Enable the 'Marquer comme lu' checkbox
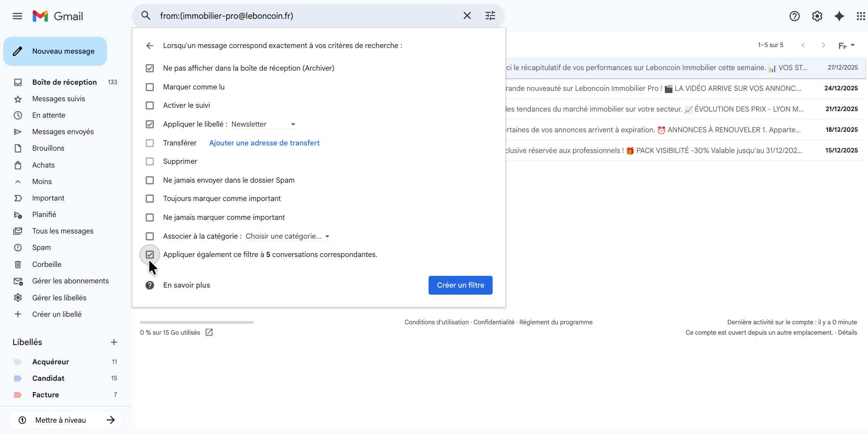This screenshot has height=434, width=868. [150, 87]
